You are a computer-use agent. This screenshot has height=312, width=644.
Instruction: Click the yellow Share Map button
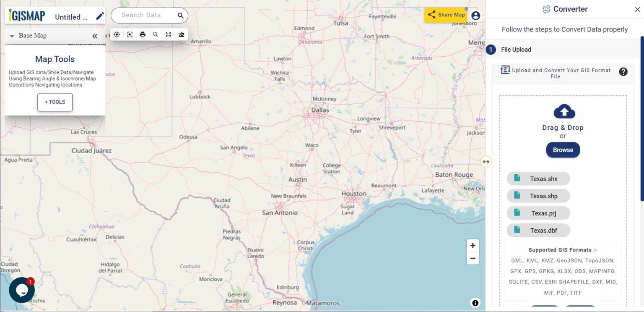tap(446, 15)
